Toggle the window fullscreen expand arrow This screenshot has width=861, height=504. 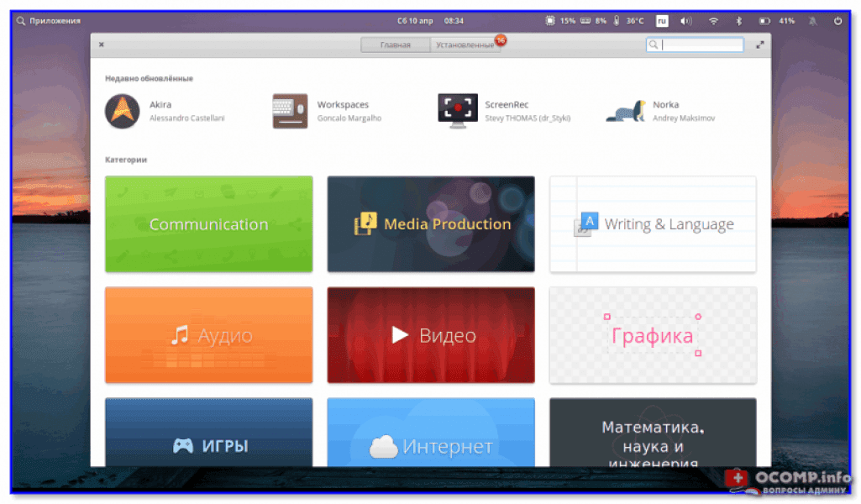[x=760, y=44]
